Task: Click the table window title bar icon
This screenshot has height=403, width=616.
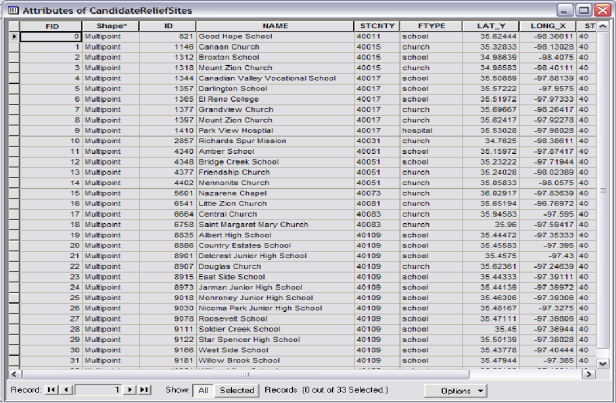Action: coord(11,8)
